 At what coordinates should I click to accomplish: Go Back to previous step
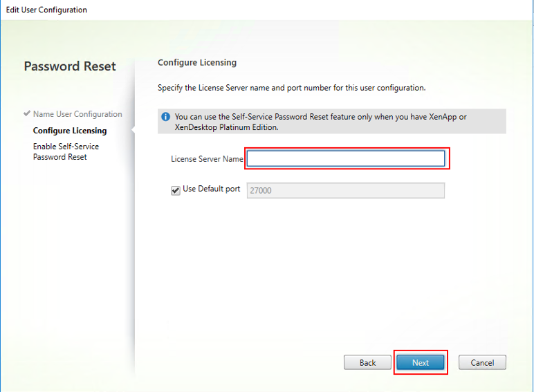pos(367,362)
